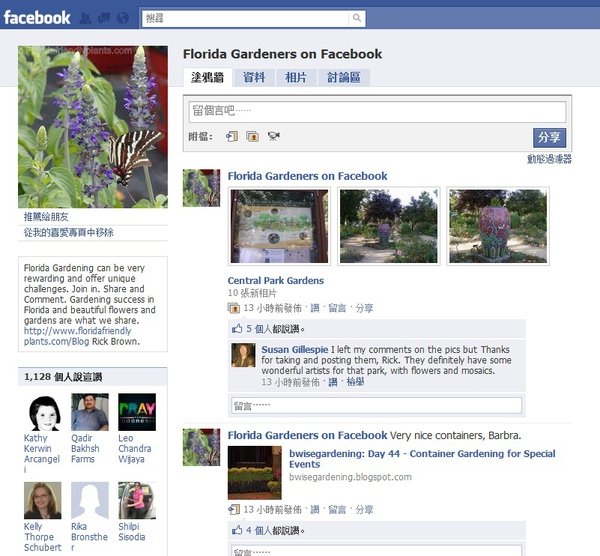Switch to the 塗鴉牆 wall tab
The image size is (600, 556).
point(207,78)
